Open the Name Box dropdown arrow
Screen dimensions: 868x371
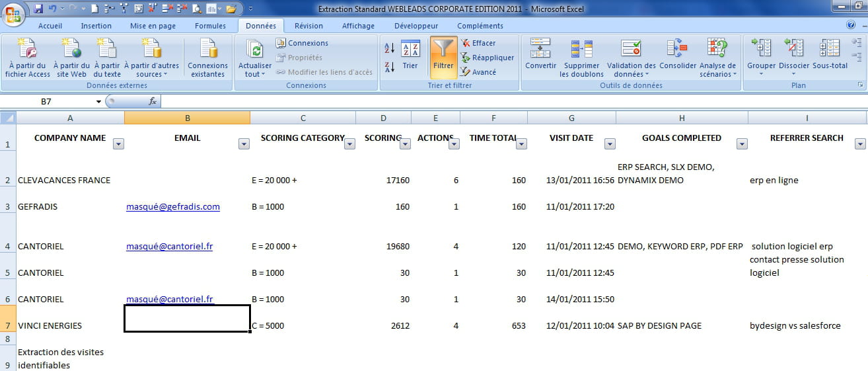pos(98,102)
